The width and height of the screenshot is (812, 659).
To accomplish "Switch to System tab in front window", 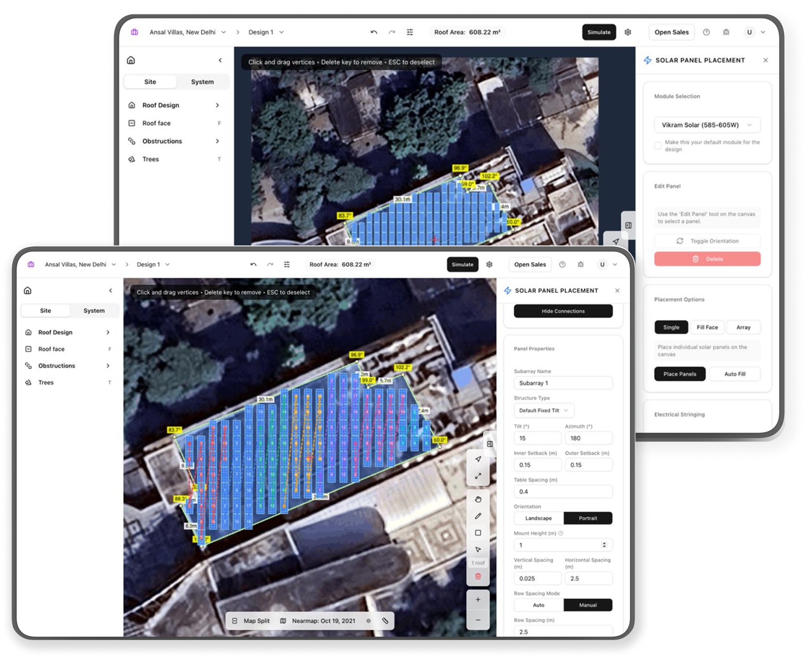I will point(94,311).
